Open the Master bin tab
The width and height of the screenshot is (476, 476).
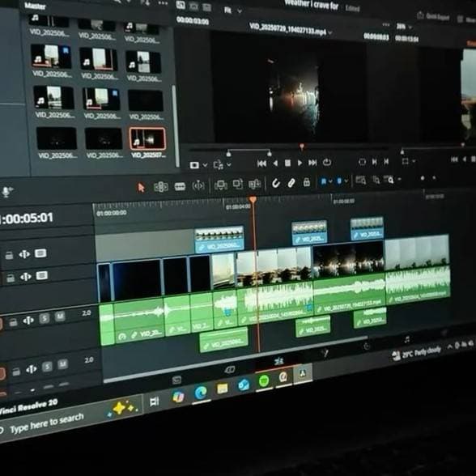point(35,6)
